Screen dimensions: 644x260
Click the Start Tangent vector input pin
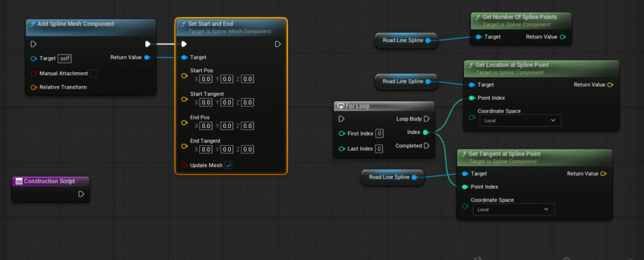[x=184, y=99]
